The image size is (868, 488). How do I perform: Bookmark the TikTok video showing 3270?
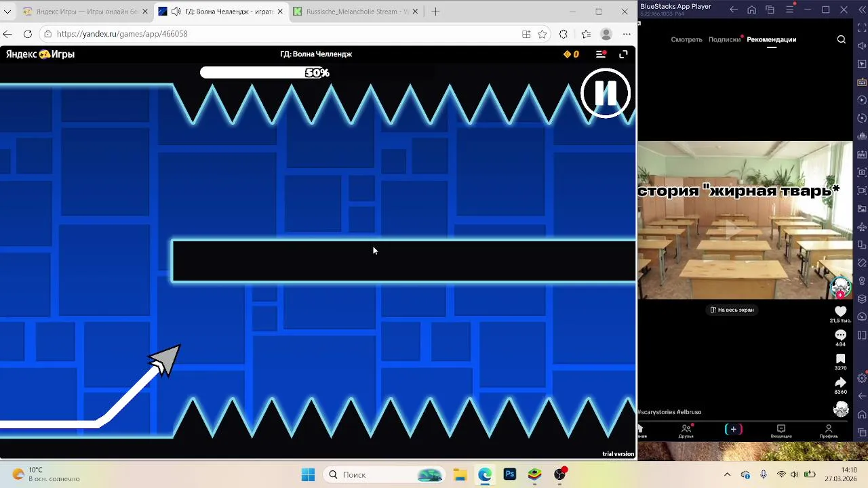click(841, 359)
